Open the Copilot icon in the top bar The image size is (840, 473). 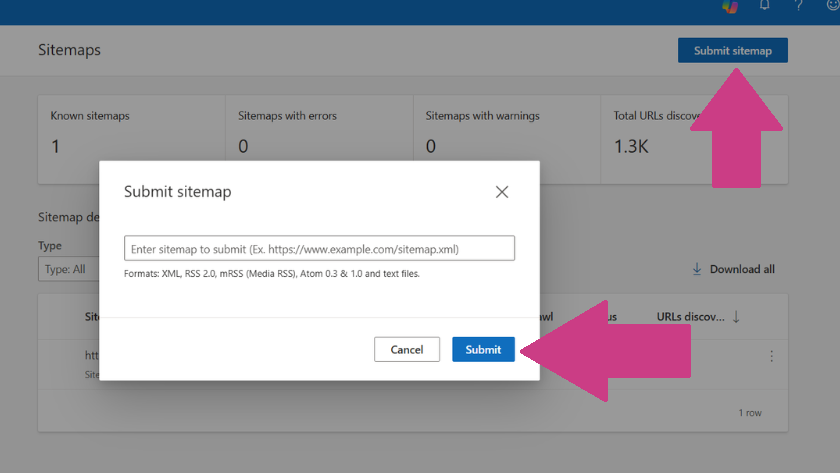(730, 6)
